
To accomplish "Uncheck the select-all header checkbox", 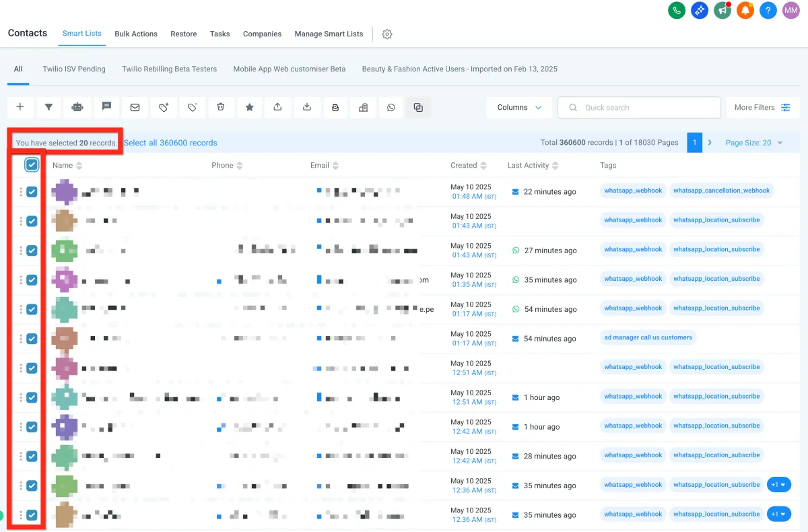I will (x=32, y=164).
